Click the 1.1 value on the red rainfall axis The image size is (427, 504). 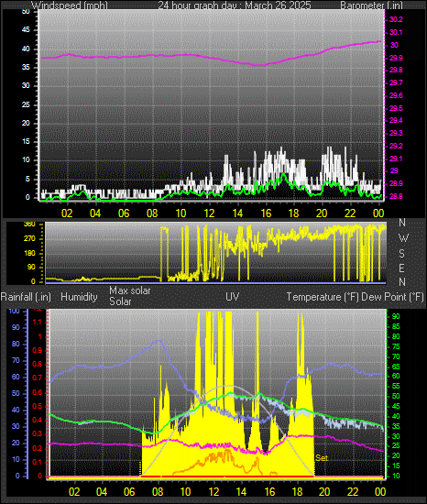click(37, 322)
